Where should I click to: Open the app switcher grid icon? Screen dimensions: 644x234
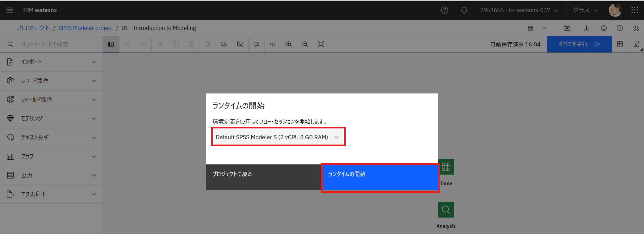(634, 10)
